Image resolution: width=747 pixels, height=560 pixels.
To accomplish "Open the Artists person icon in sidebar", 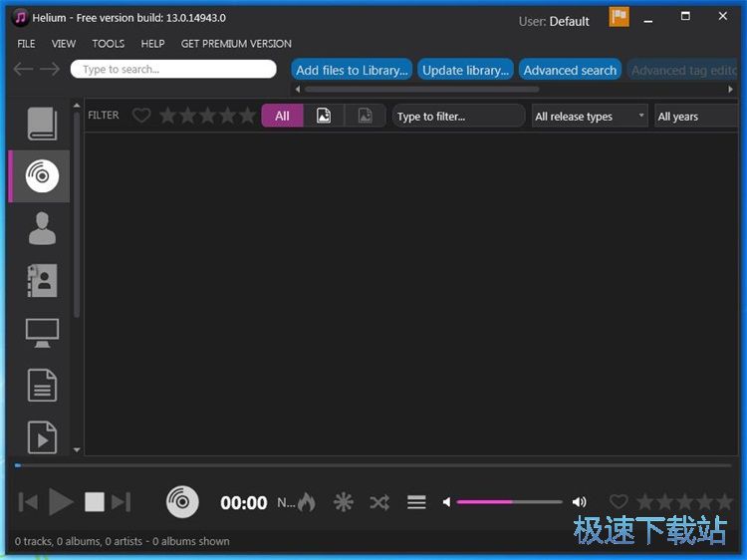I will (x=42, y=228).
